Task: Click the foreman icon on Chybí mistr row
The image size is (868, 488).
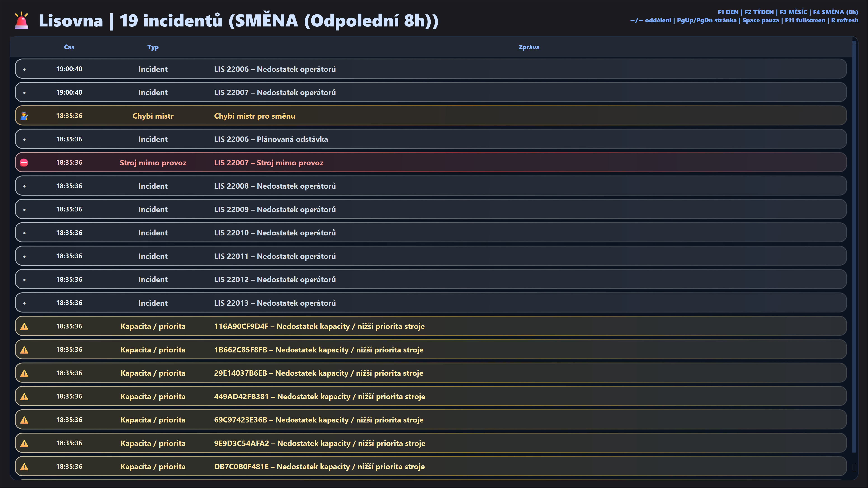Action: [24, 116]
